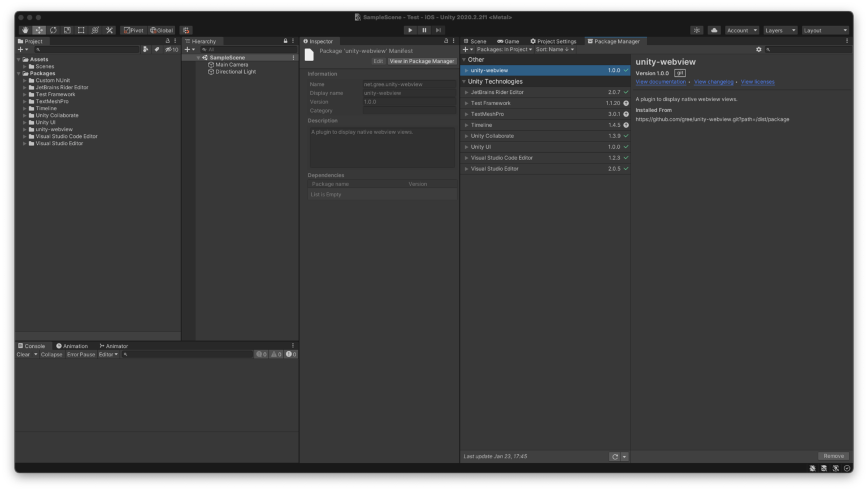This screenshot has width=868, height=491.
Task: Click the Remove button for unity-webview
Action: 834,455
